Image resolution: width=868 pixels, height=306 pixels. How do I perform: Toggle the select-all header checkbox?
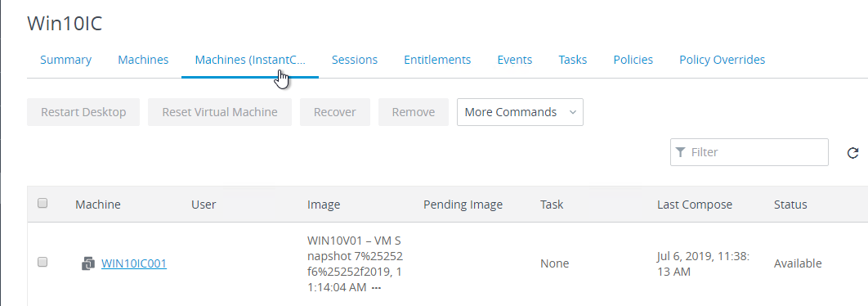tap(43, 204)
